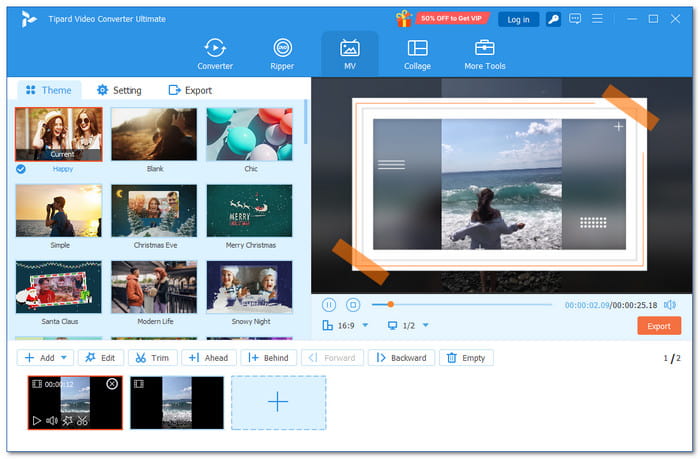Expand the Add dropdown arrow

[64, 358]
